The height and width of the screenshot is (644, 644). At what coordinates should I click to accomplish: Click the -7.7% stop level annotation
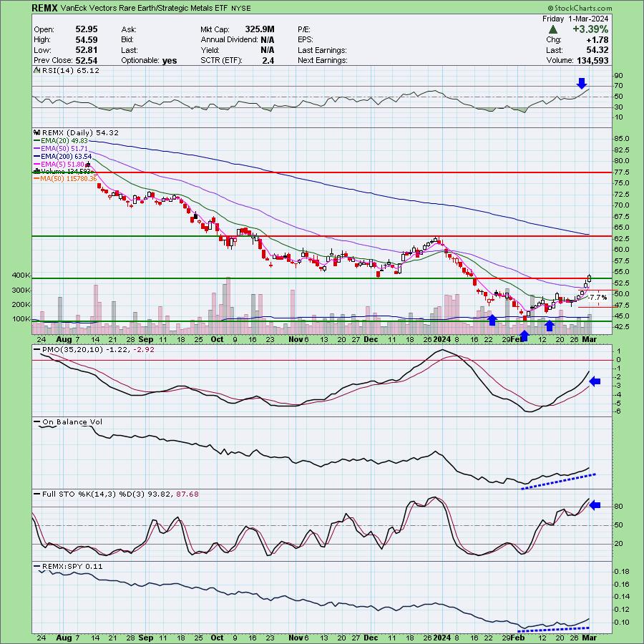(597, 298)
